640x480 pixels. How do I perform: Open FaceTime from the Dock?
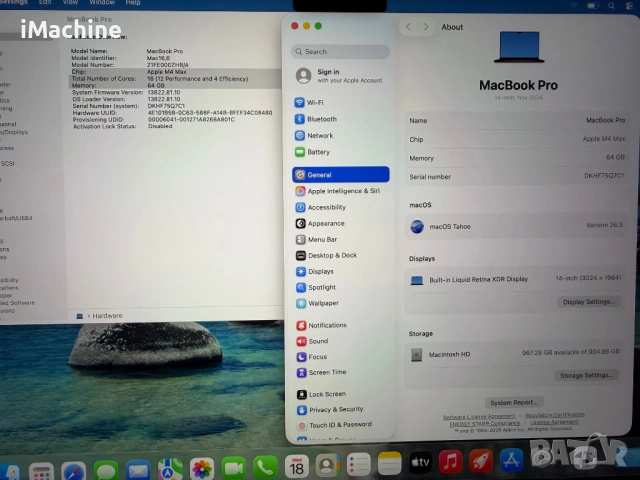tap(233, 468)
